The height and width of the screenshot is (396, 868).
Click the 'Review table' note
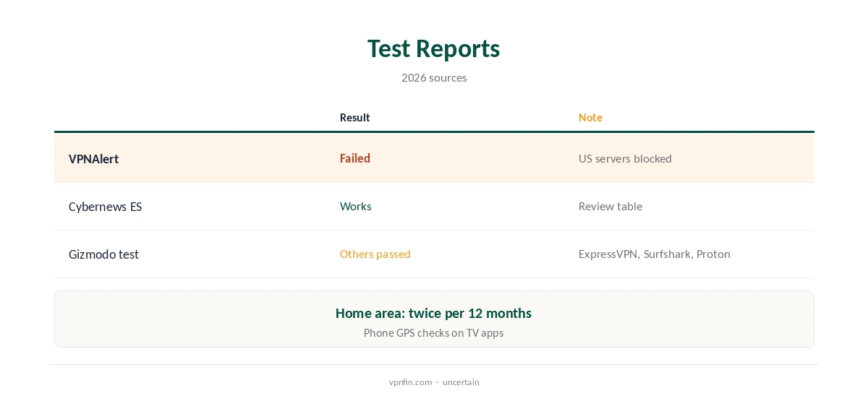click(x=610, y=206)
